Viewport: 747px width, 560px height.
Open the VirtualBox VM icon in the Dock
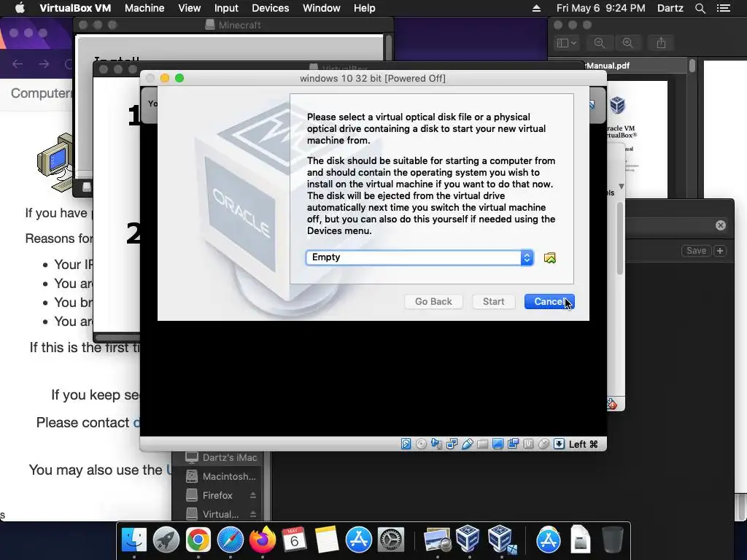tap(500, 540)
